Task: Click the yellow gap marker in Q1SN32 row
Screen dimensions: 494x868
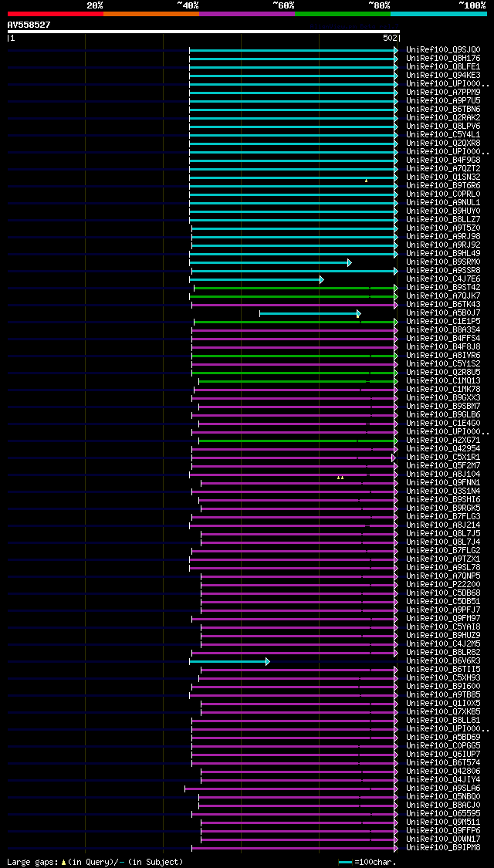Action: [366, 181]
